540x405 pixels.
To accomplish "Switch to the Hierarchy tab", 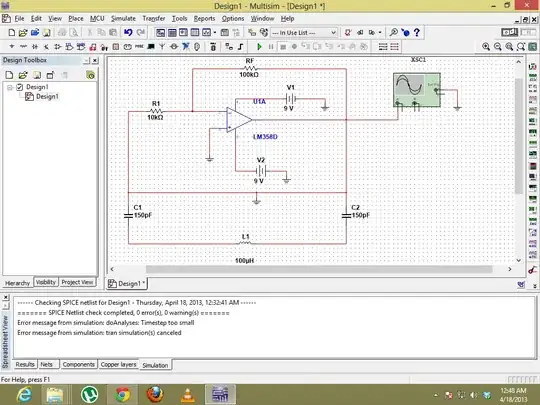I will pyautogui.click(x=18, y=283).
